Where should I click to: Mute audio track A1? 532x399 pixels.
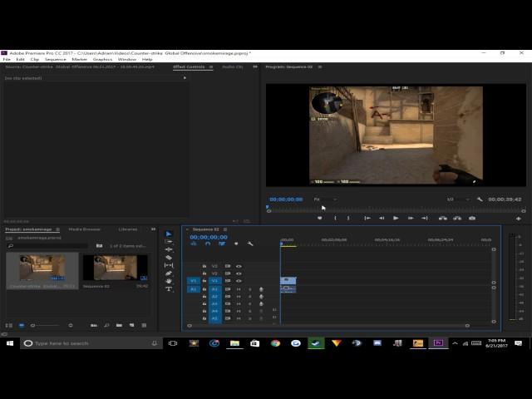pyautogui.click(x=239, y=289)
